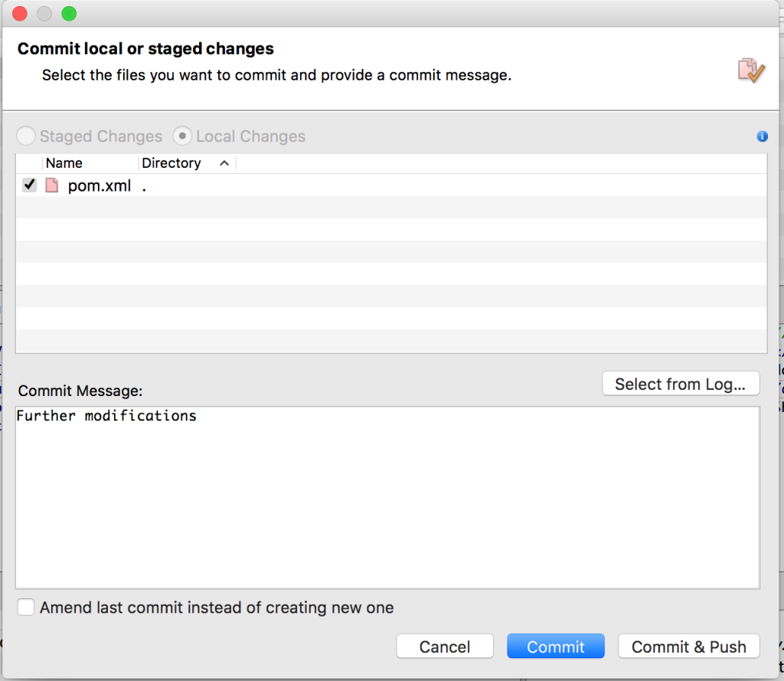Cancel the commit dialog
The height and width of the screenshot is (681, 784).
click(445, 647)
